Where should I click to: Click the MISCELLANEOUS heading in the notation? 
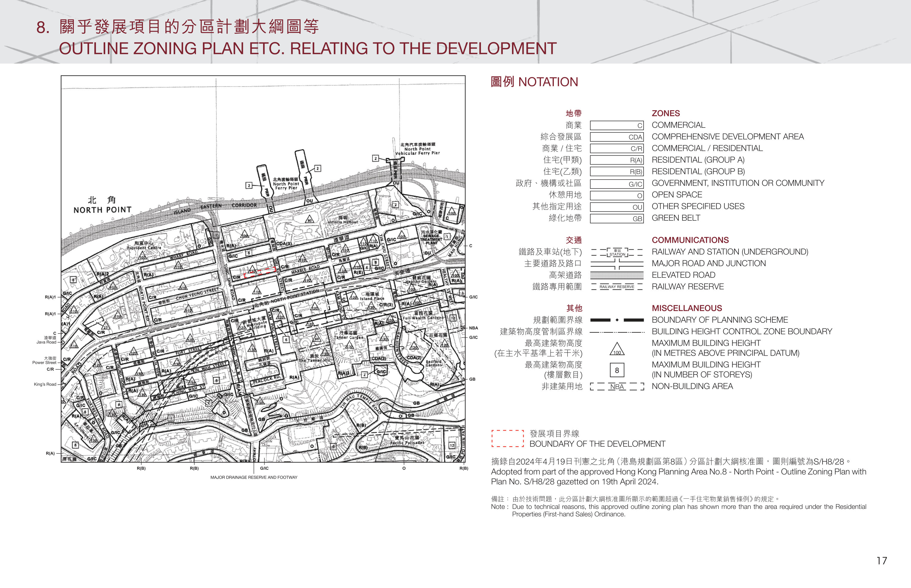pyautogui.click(x=687, y=308)
